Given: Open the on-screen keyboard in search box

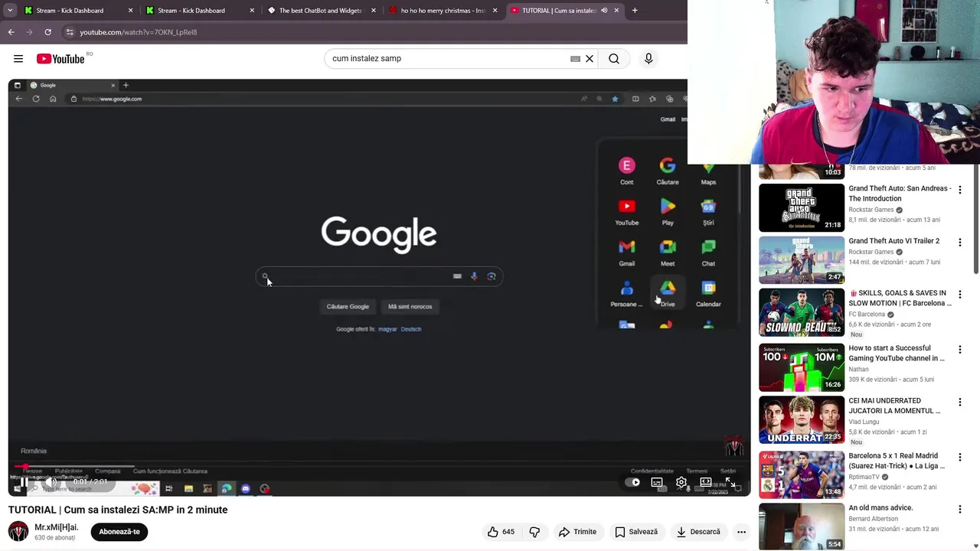Looking at the screenshot, I should (575, 59).
